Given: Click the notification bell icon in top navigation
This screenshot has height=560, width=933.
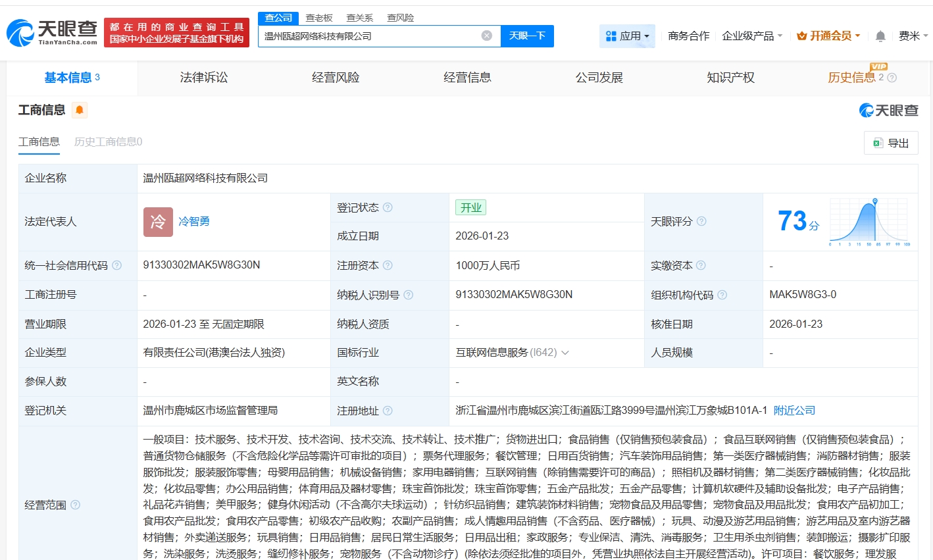Looking at the screenshot, I should click(880, 36).
